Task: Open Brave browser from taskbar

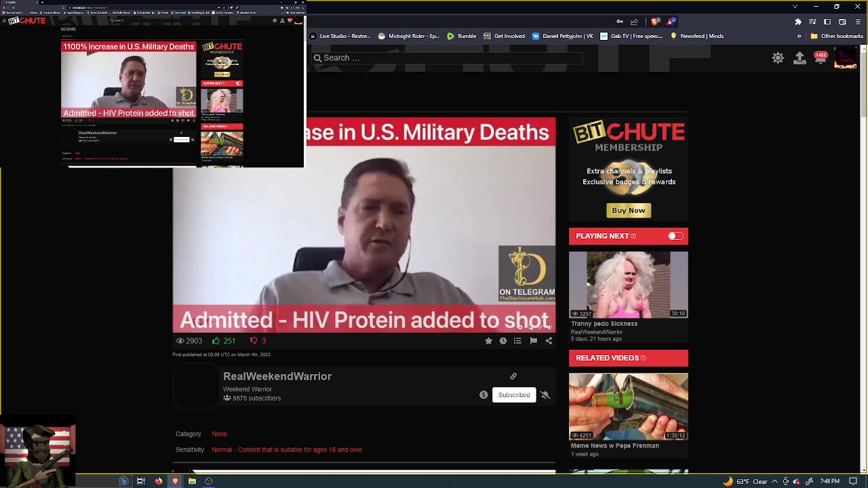Action: pos(175,481)
